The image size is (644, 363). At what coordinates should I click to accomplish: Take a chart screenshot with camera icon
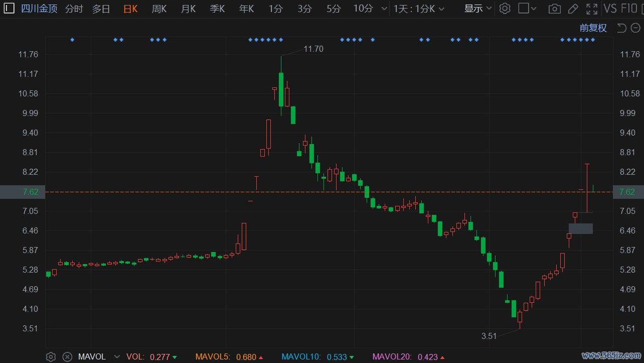(x=554, y=9)
